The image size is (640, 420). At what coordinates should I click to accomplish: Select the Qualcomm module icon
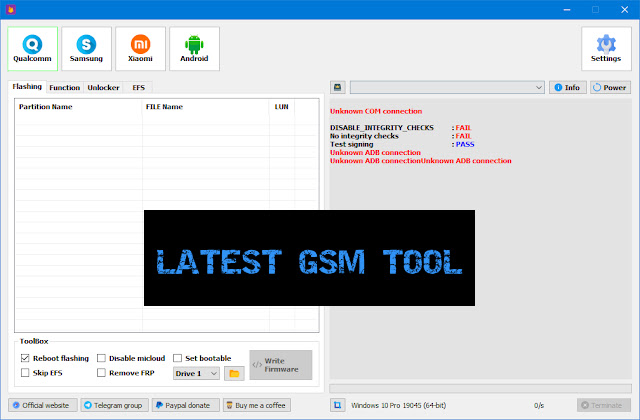(32, 49)
